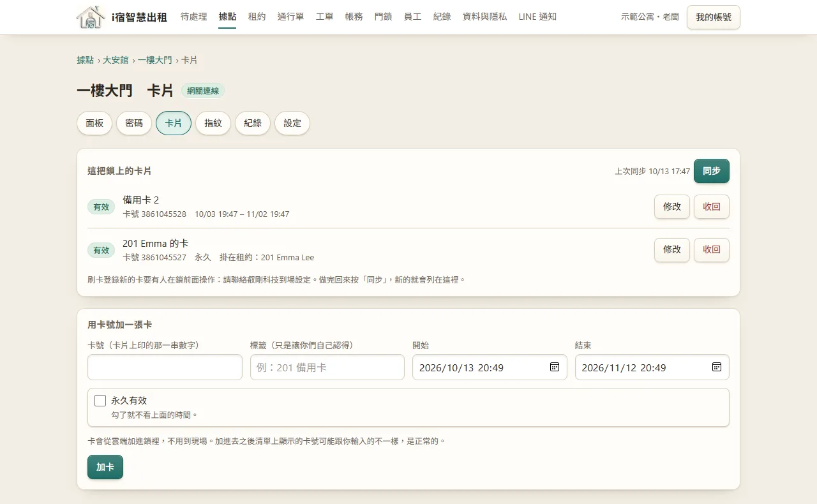
Task: Open 紀錄 in the top navigation bar
Action: [x=442, y=17]
